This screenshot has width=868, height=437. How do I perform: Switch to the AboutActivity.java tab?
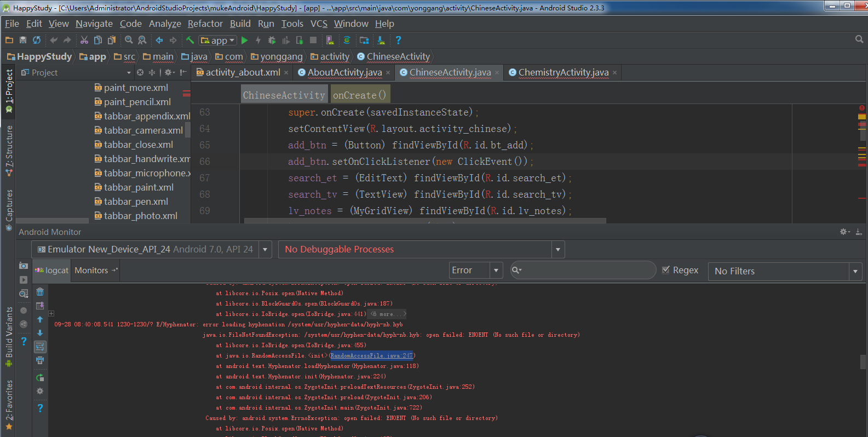[344, 72]
